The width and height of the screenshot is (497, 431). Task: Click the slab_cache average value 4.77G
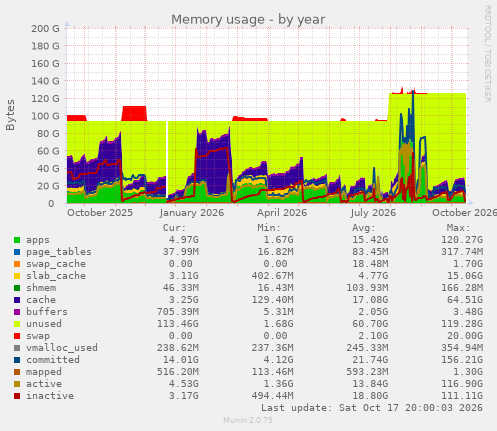click(373, 276)
